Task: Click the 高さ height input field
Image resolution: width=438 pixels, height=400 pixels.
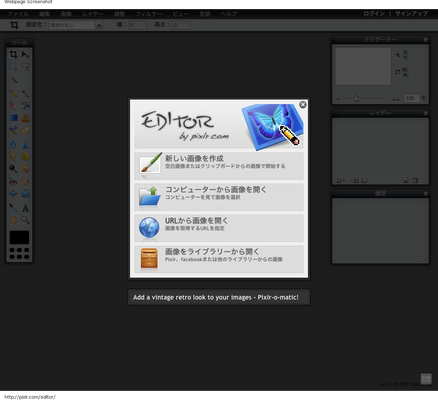Action: point(181,25)
